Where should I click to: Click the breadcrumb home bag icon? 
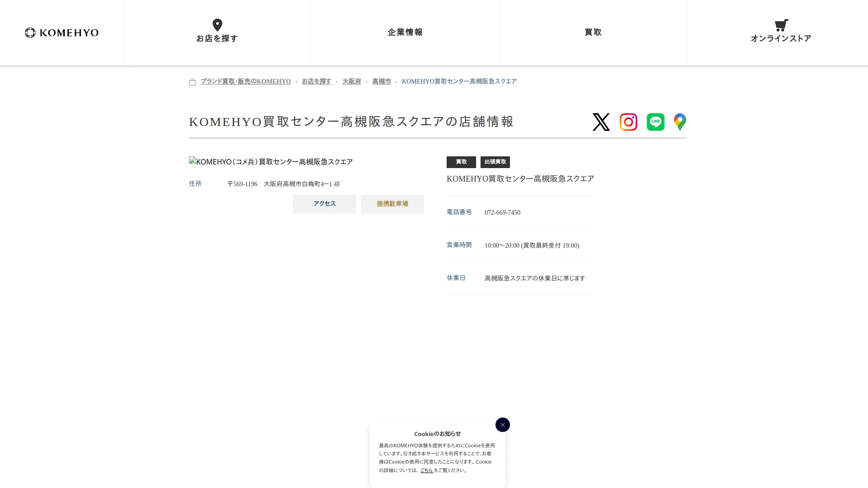click(x=193, y=82)
